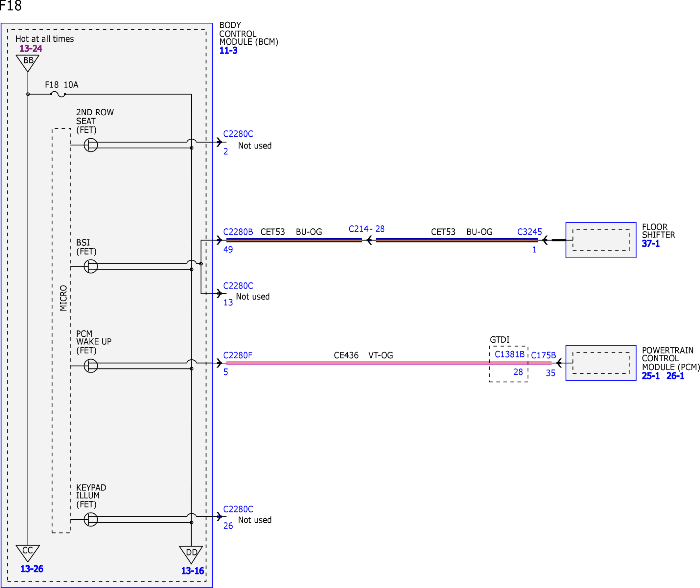Click the 'Hot at all times' text
The height and width of the screenshot is (588, 700).
click(x=45, y=39)
